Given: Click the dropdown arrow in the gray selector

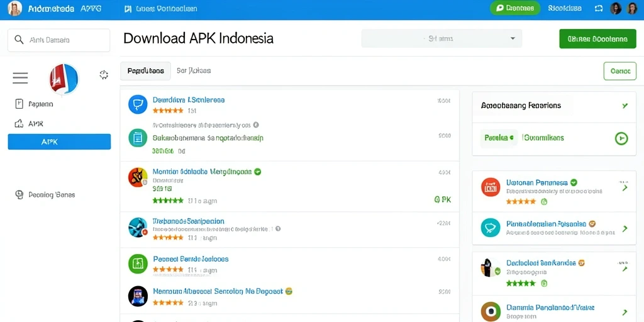Looking at the screenshot, I should point(513,38).
